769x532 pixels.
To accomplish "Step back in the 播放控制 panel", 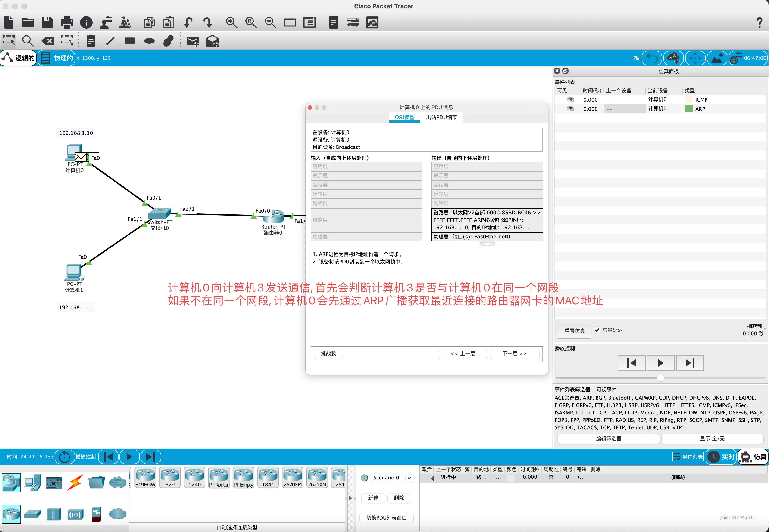I will pyautogui.click(x=631, y=363).
